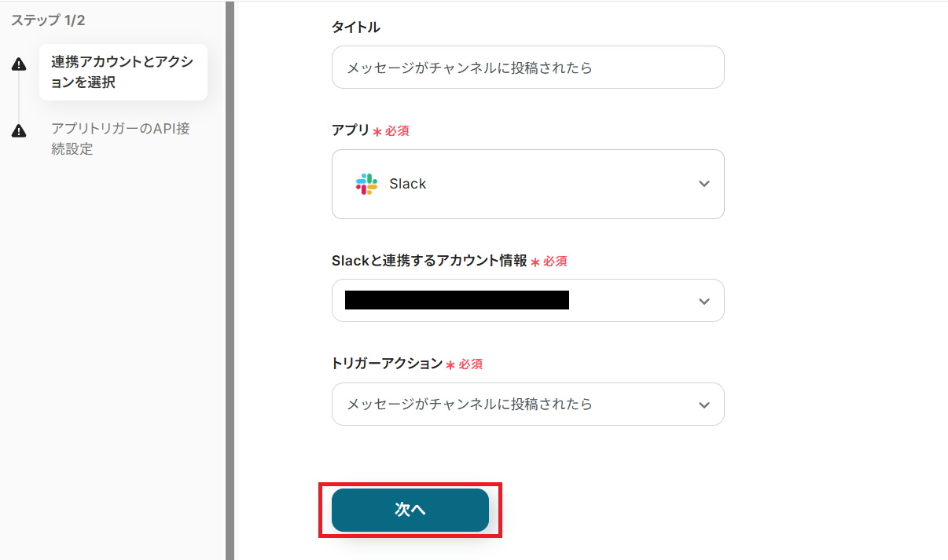The height and width of the screenshot is (560, 948).
Task: Click the chevron arrow in the アプリ field
Action: click(704, 184)
